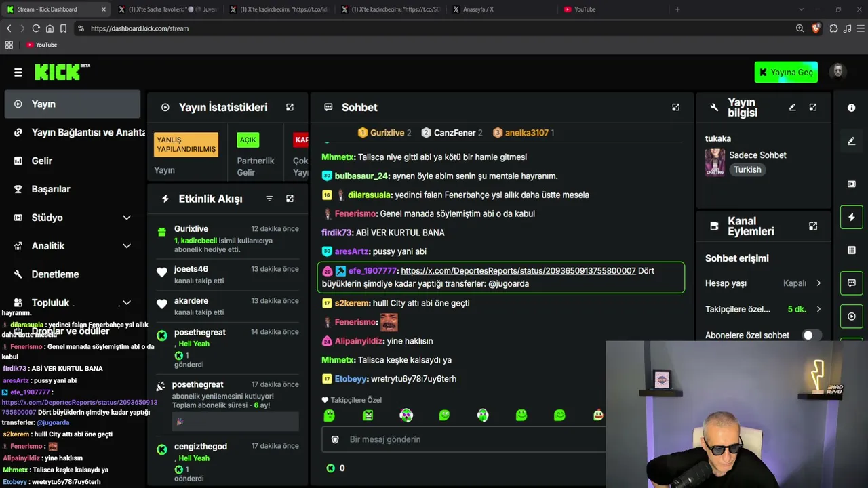Open the YouTube bookmark in bookmarks bar

click(41, 45)
